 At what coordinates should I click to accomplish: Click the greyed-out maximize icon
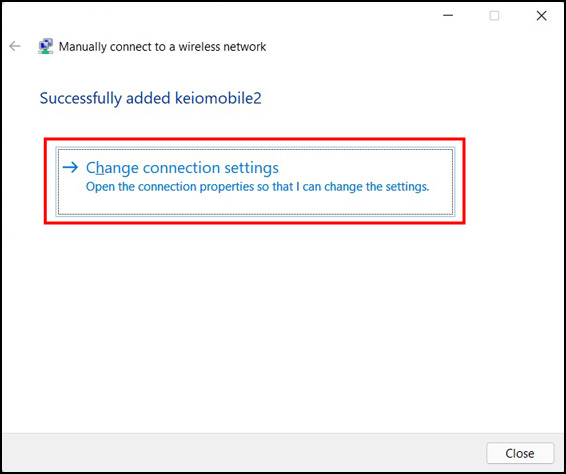[x=494, y=16]
